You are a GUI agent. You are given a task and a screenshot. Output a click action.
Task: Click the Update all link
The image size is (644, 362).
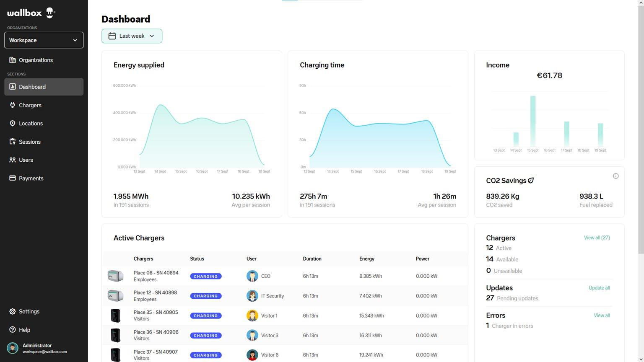[599, 288]
